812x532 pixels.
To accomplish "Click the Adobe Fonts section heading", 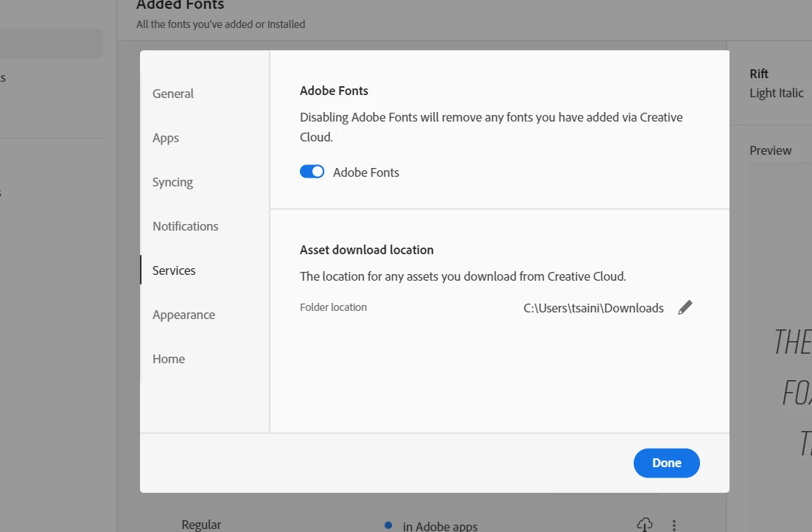I will click(x=334, y=91).
